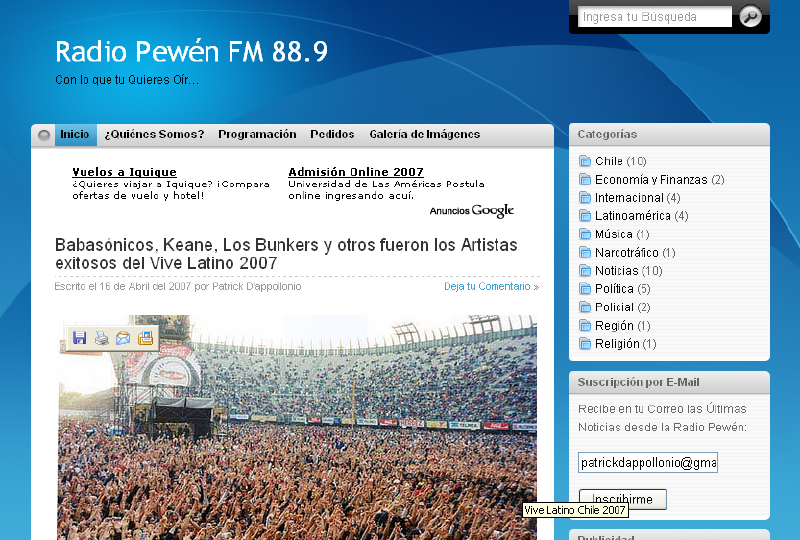
Task: Open the Babasónicos, Keane, Los Bunkers article title
Action: click(286, 254)
